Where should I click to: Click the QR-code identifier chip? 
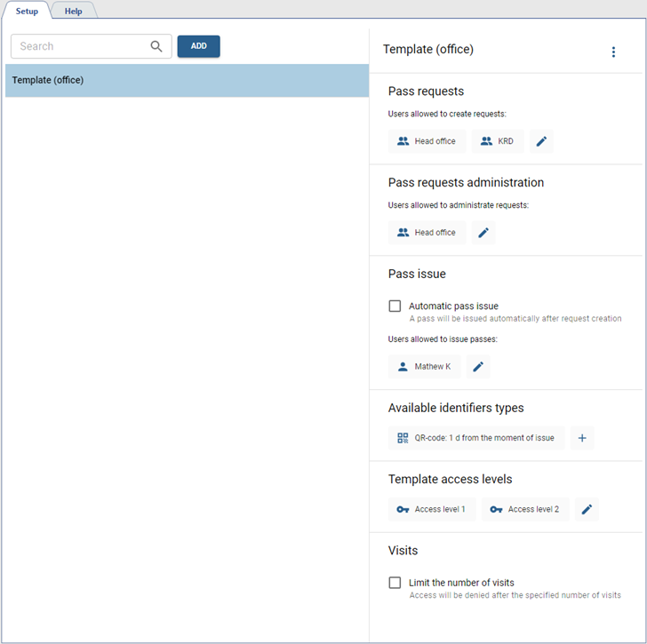click(476, 438)
